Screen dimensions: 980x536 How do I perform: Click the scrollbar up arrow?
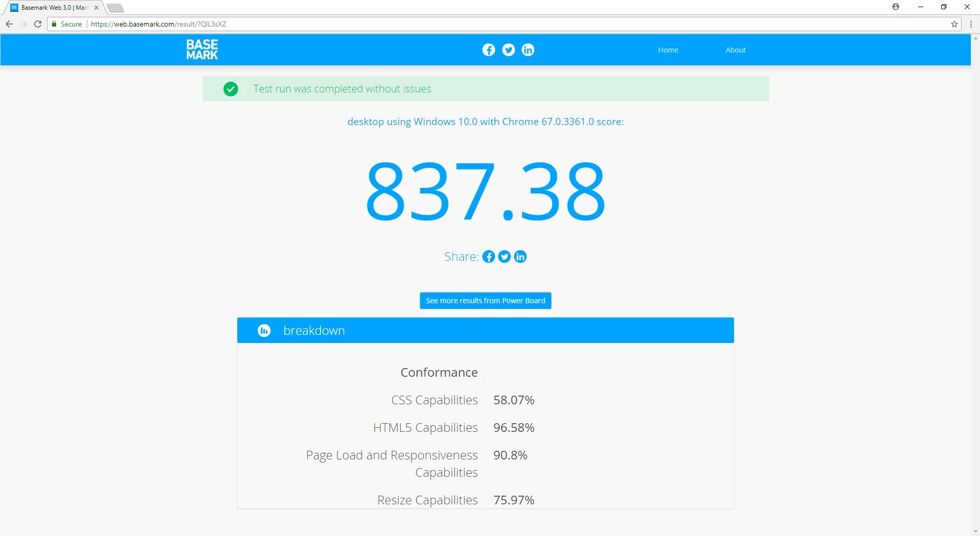click(x=975, y=38)
